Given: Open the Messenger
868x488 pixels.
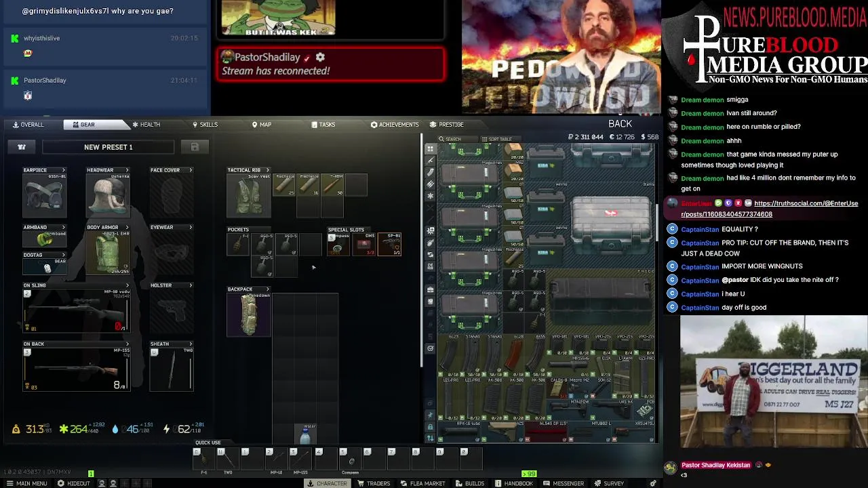Looking at the screenshot, I should (563, 483).
